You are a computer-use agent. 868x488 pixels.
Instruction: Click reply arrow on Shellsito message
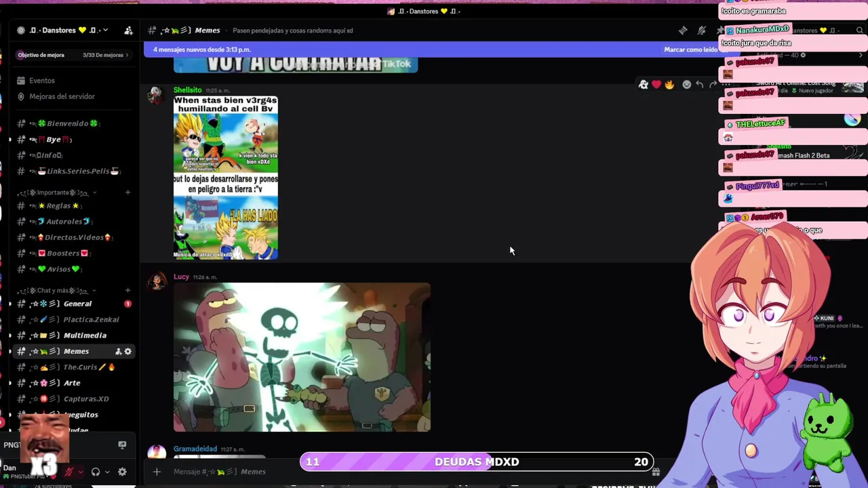(700, 85)
